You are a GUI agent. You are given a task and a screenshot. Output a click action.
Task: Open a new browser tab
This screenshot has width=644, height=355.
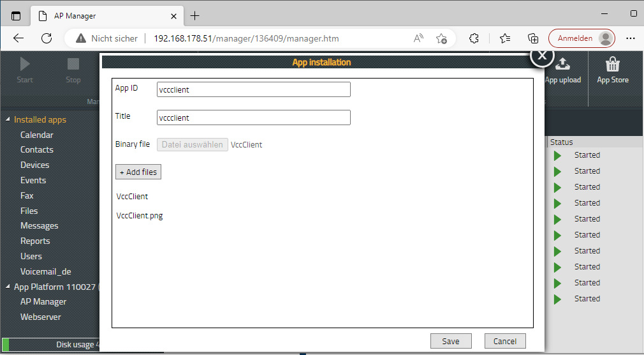(195, 15)
